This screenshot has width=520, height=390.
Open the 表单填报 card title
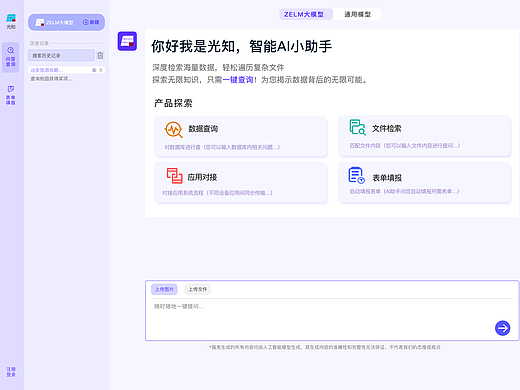pyautogui.click(x=387, y=178)
